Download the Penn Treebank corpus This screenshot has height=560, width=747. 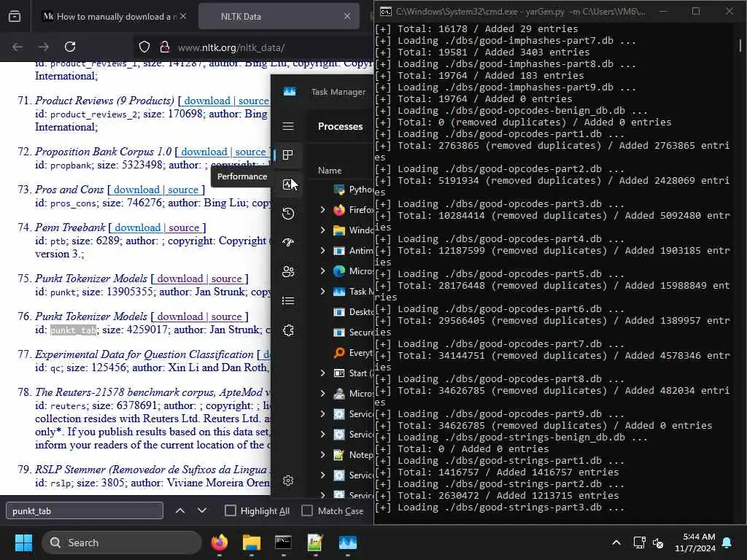point(138,228)
